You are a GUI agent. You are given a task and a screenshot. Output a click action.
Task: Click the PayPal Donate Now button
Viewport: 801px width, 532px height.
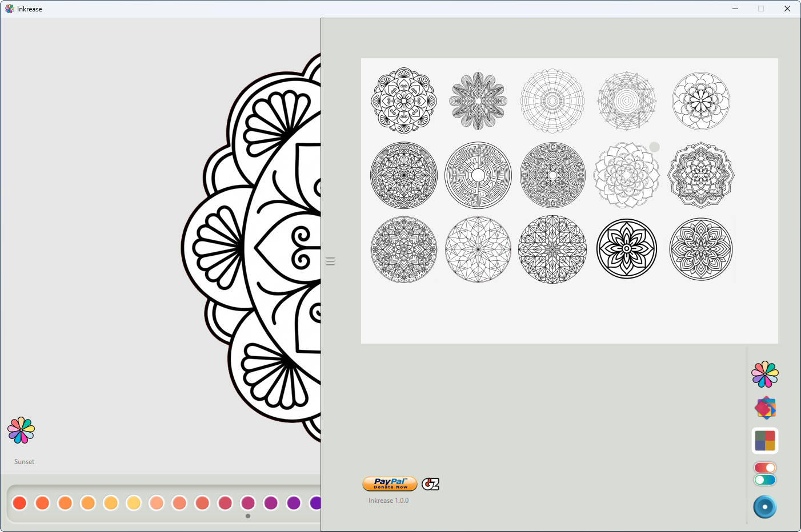(390, 484)
